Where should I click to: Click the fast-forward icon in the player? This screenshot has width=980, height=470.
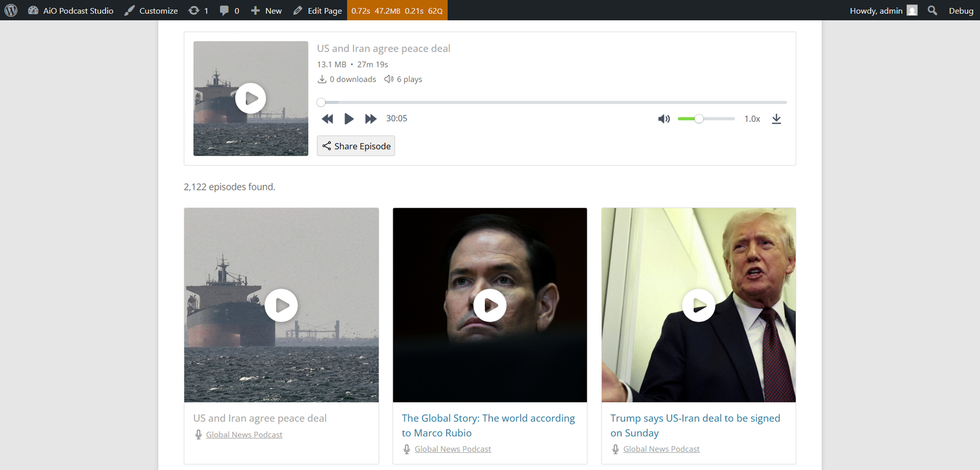[371, 119]
